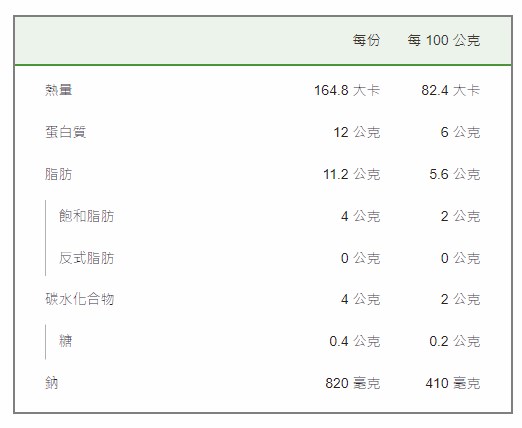Select the 熱量 row label

(59, 90)
